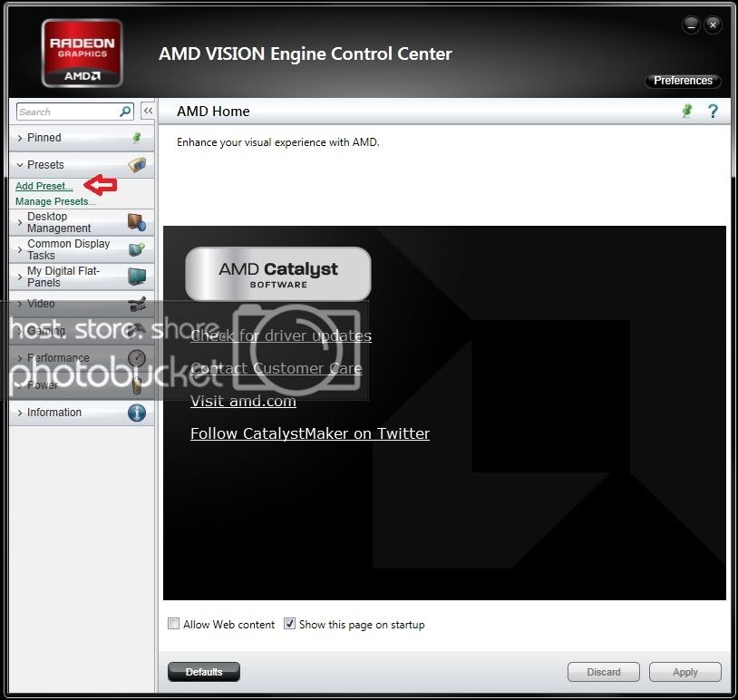Open the Visit amd.com link
738x700 pixels.
click(243, 401)
